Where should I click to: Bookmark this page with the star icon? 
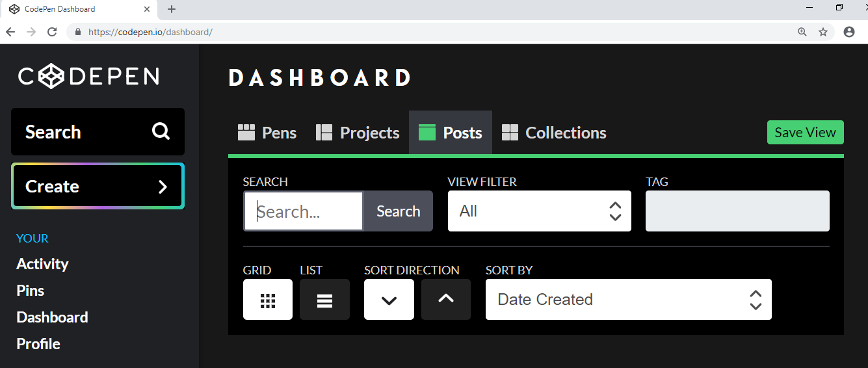[823, 32]
